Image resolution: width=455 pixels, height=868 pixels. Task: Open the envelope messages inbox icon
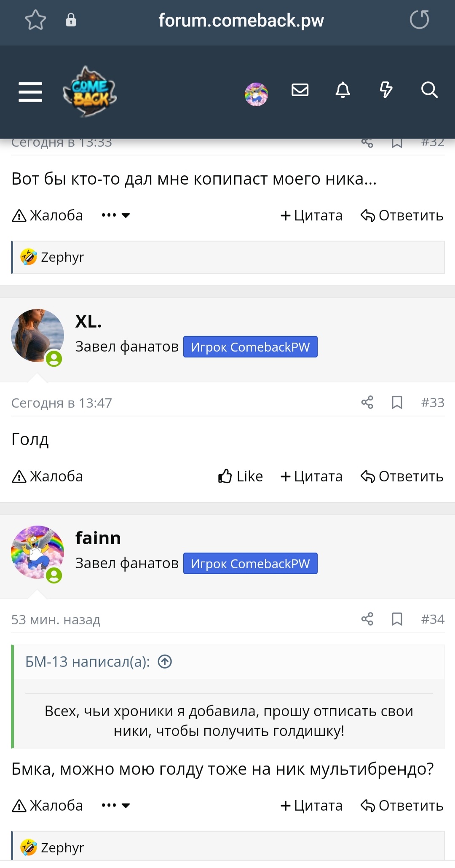(300, 90)
